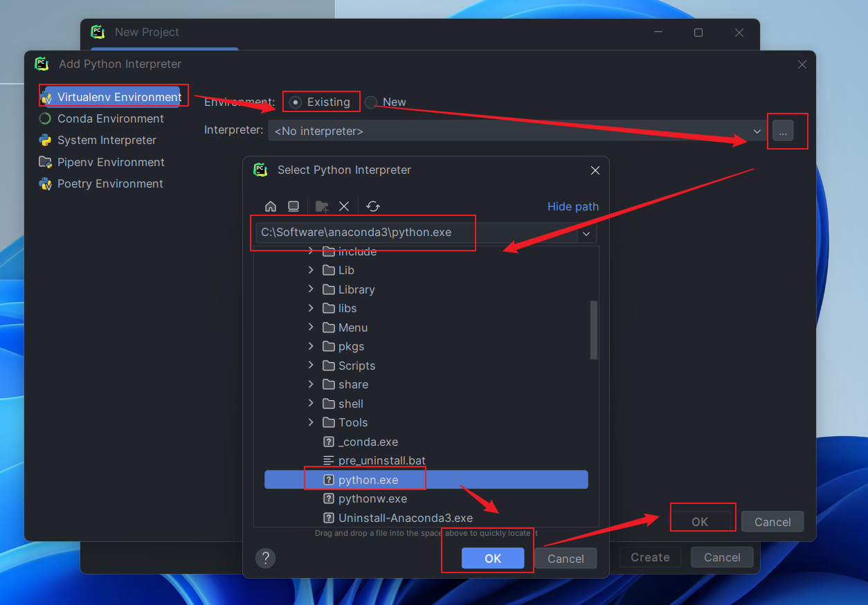
Task: Select the Tools folder name
Action: [x=353, y=422]
